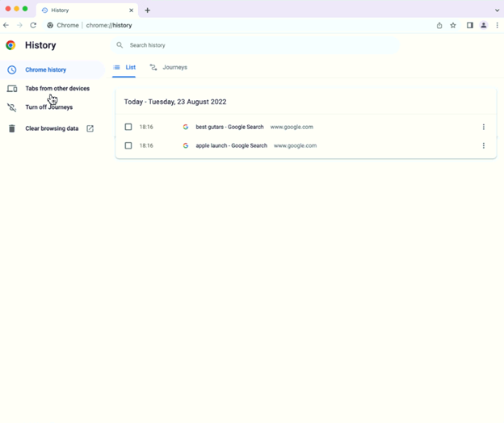The width and height of the screenshot is (504, 423).
Task: Open Clear browsing data
Action: point(52,128)
